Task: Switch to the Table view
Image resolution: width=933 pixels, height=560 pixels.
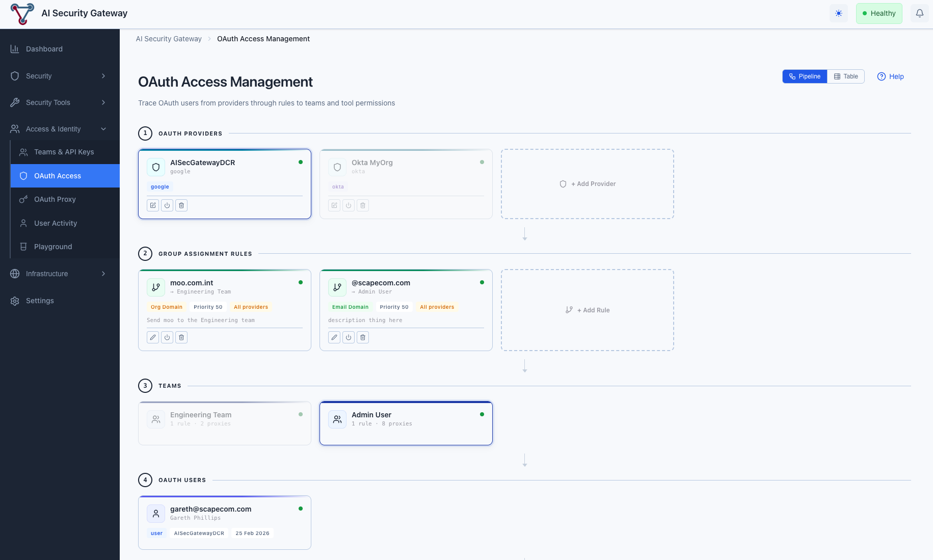Action: click(x=845, y=76)
